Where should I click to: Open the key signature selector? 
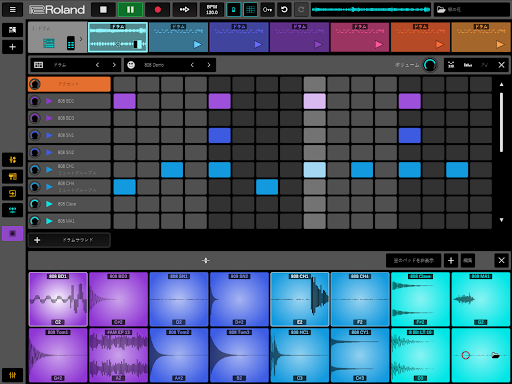tap(267, 9)
